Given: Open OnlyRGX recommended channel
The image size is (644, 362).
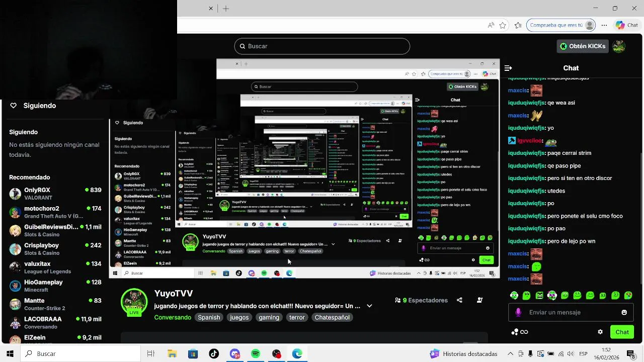Looking at the screenshot, I should click(55, 194).
